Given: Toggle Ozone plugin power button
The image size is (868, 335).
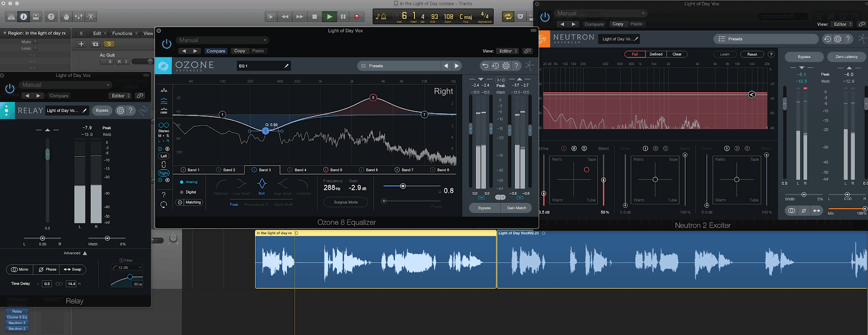Looking at the screenshot, I should [x=167, y=43].
